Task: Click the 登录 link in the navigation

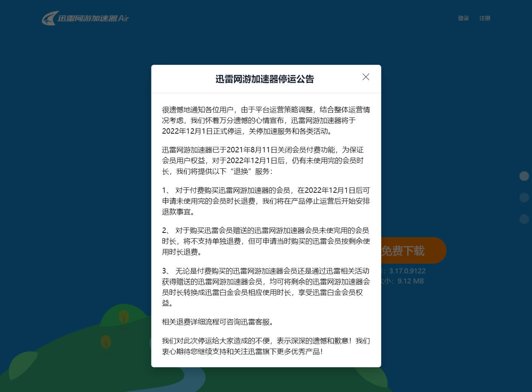Action: (x=463, y=18)
